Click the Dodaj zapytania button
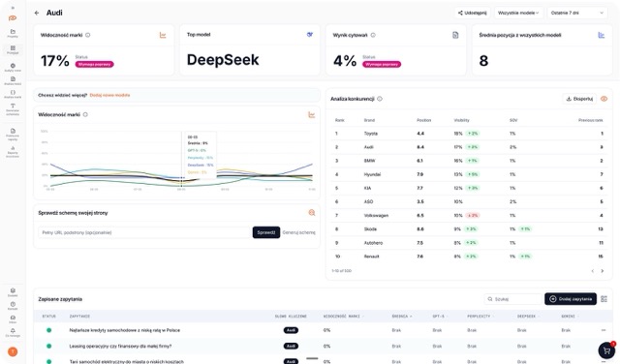620x364 pixels. [571, 299]
